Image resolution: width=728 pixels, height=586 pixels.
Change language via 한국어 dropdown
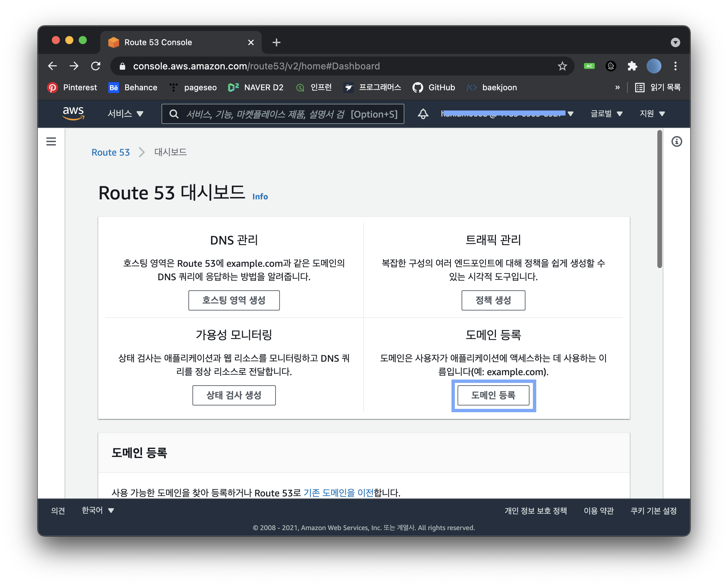pyautogui.click(x=98, y=510)
